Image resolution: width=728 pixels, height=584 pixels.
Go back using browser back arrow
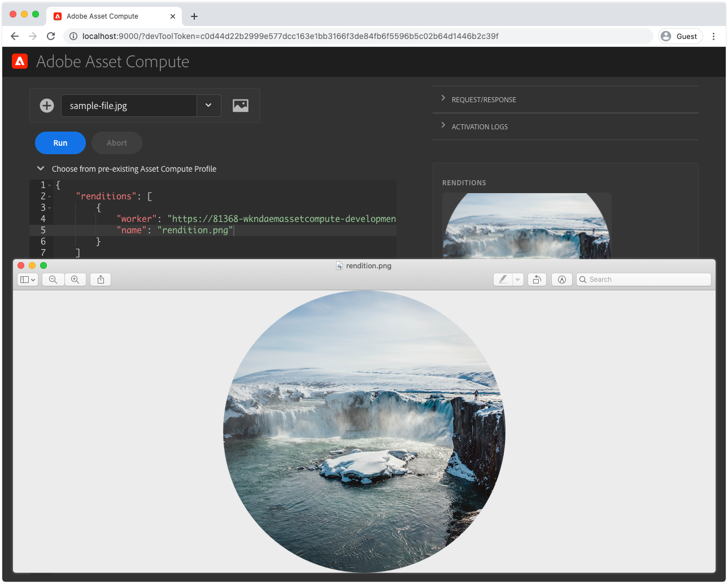pos(15,36)
